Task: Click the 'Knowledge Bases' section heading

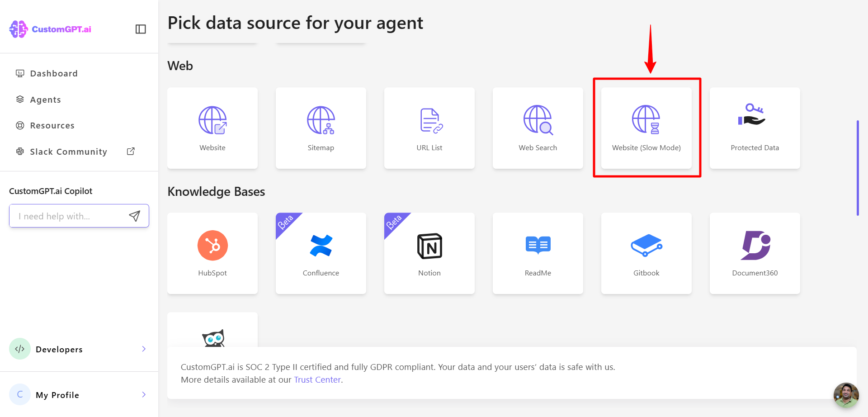Action: (216, 192)
